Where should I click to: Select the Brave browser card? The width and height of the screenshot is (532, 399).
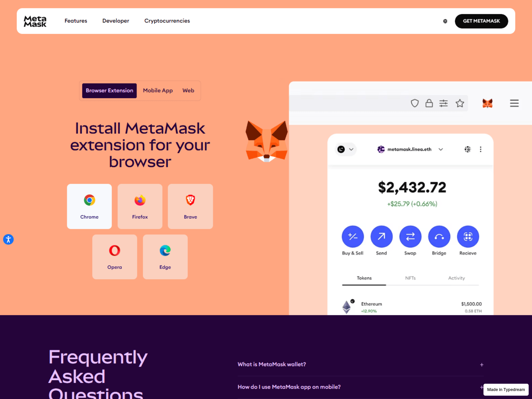(x=191, y=206)
